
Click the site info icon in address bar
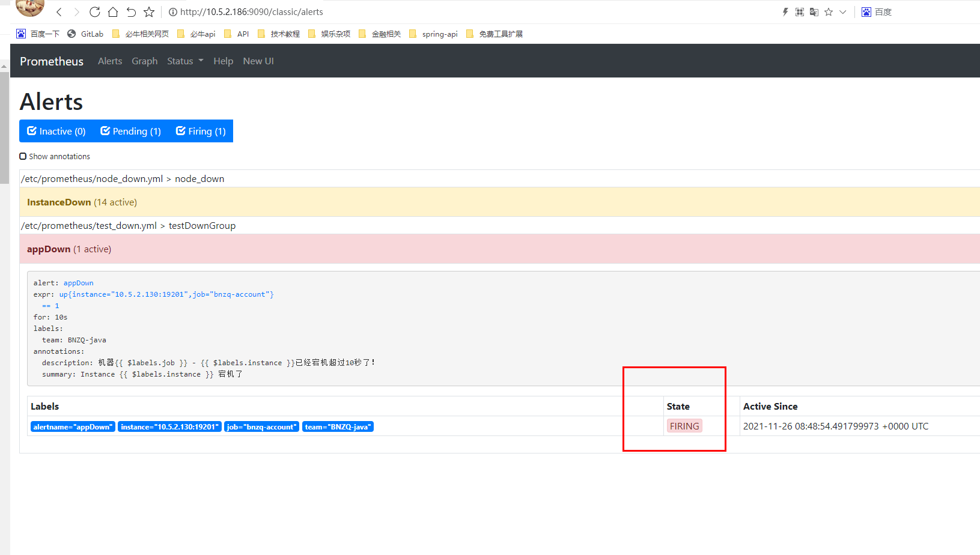click(173, 12)
